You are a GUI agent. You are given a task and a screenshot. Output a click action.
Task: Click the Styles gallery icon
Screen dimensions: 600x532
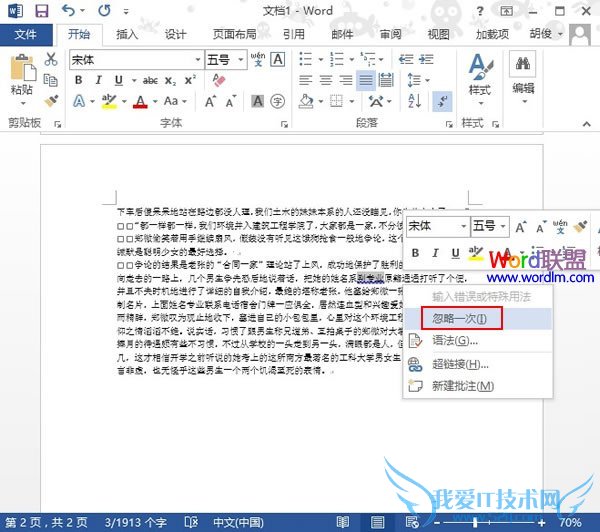(481, 67)
